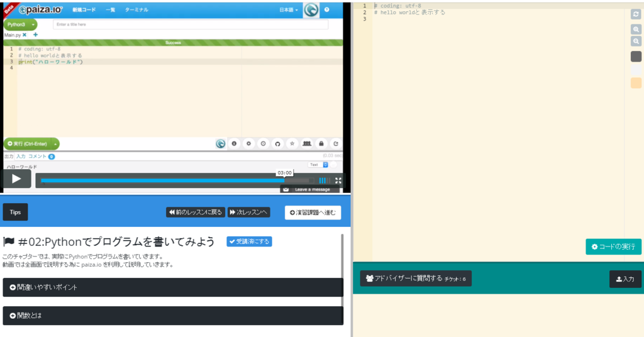Open the 入力 input panel button

click(625, 279)
